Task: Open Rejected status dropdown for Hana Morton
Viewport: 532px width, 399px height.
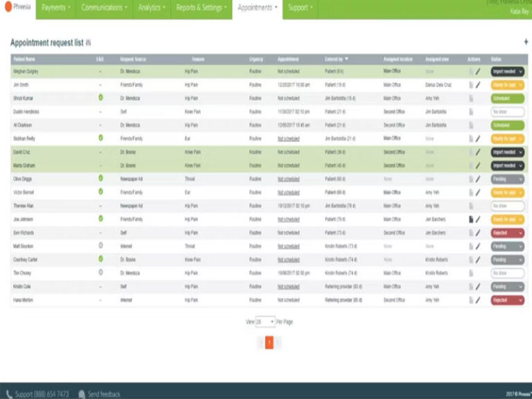Action: tap(508, 300)
